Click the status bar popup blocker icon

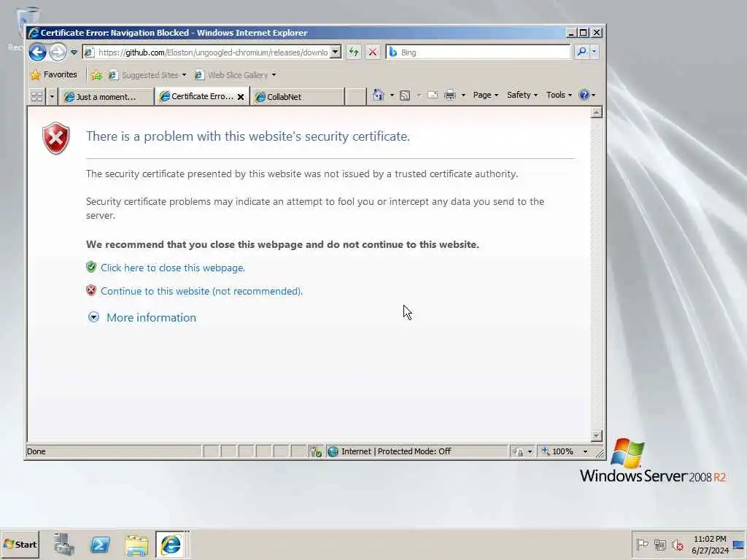[x=316, y=451]
